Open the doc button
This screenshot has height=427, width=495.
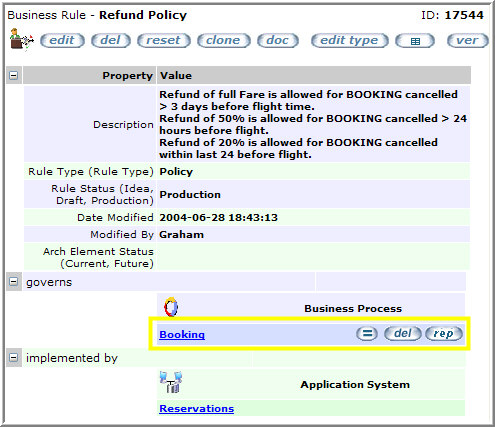click(278, 40)
